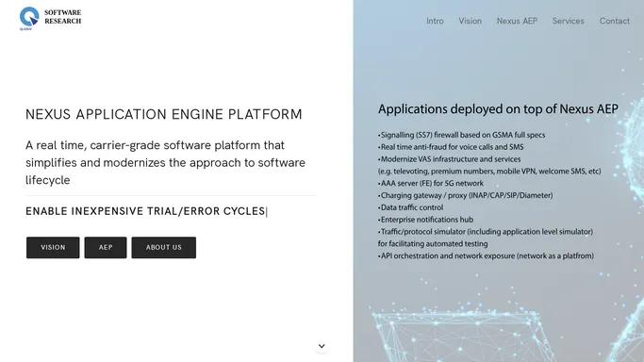Click 'Traffic/protocol simulator' list item
644x362 pixels.
click(x=486, y=232)
